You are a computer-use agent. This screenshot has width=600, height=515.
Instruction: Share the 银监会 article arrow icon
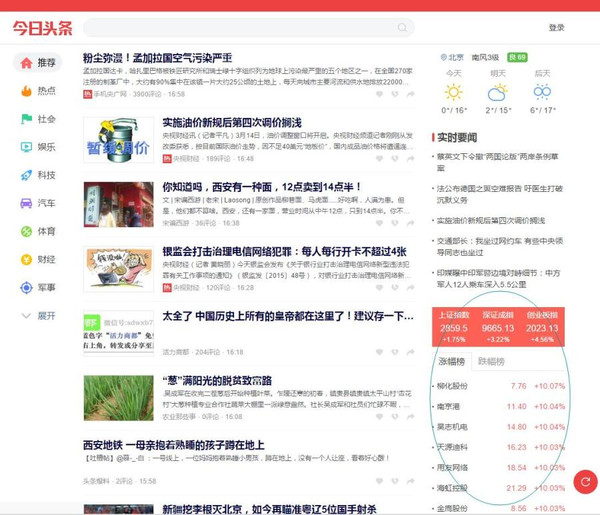tap(410, 287)
